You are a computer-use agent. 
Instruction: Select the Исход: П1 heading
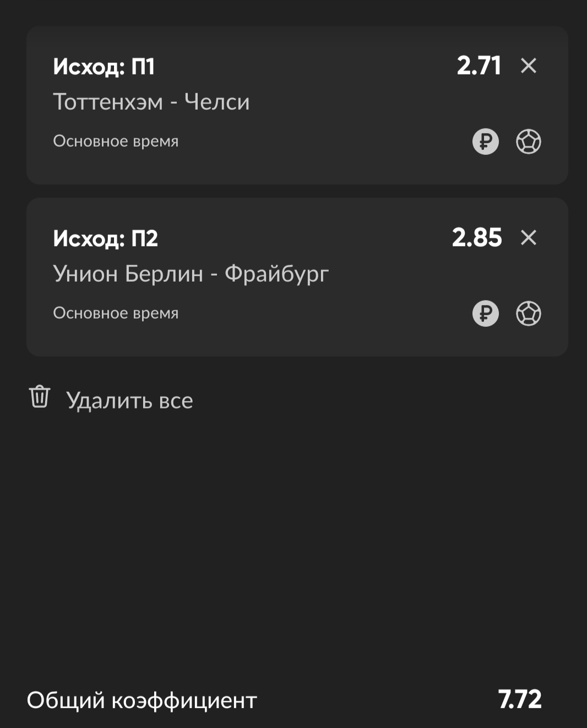click(x=104, y=67)
